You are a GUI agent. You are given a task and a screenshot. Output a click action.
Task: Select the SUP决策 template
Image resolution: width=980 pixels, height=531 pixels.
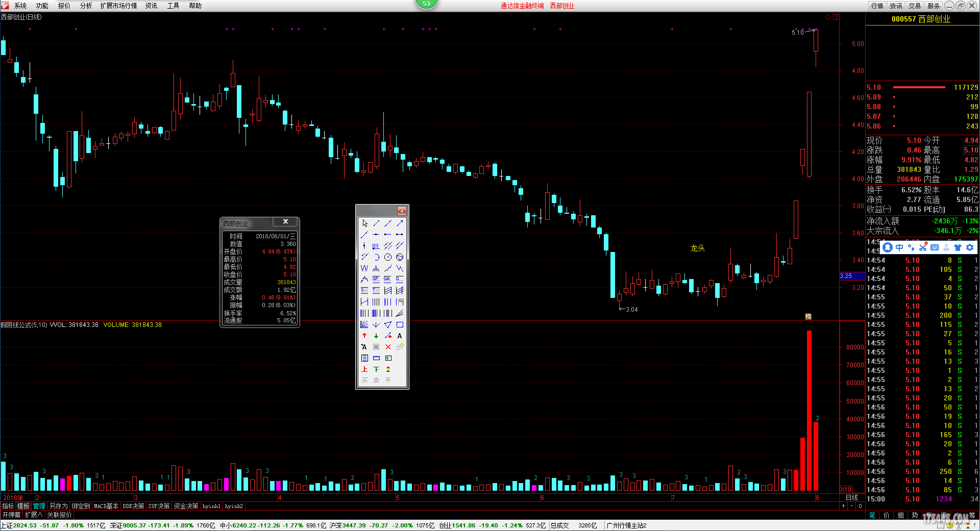point(159,506)
